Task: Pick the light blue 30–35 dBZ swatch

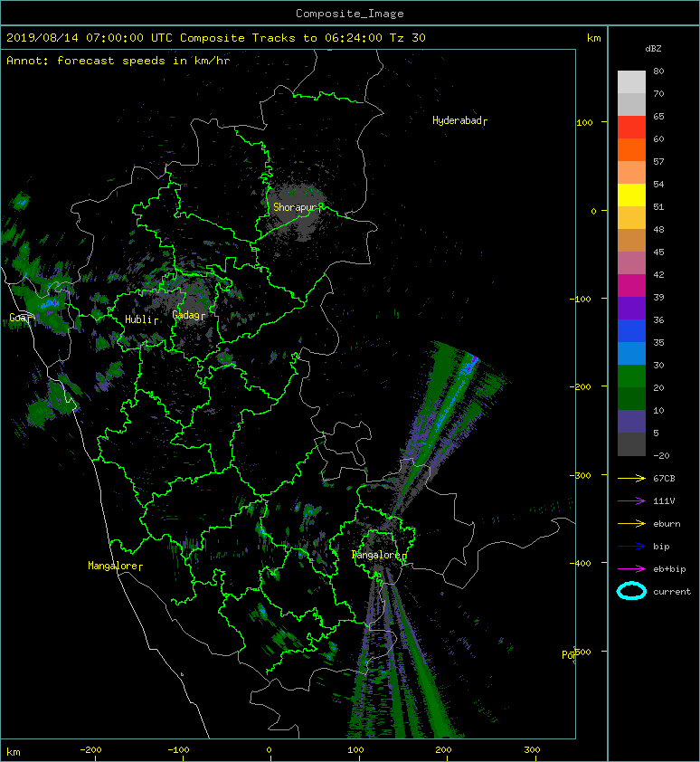Action: point(631,353)
